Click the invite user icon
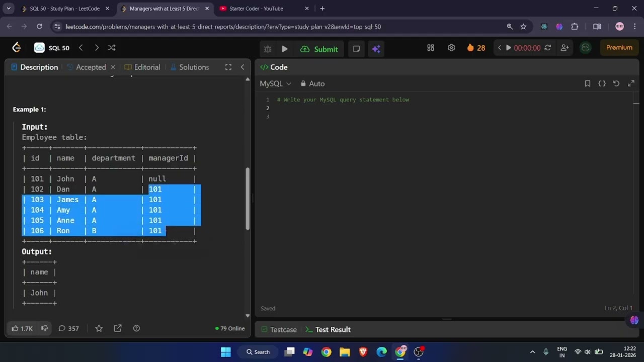 point(565,48)
